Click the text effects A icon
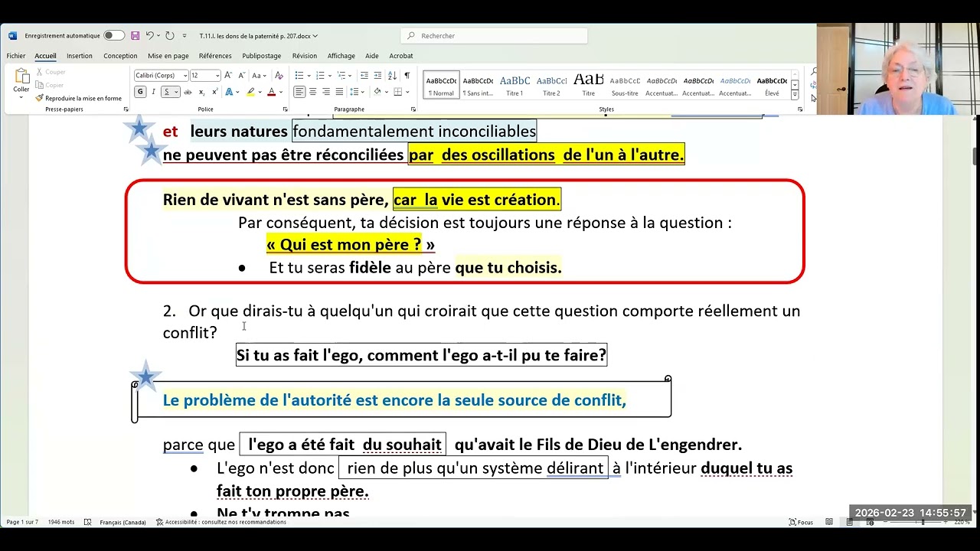The height and width of the screenshot is (551, 980). (x=229, y=92)
